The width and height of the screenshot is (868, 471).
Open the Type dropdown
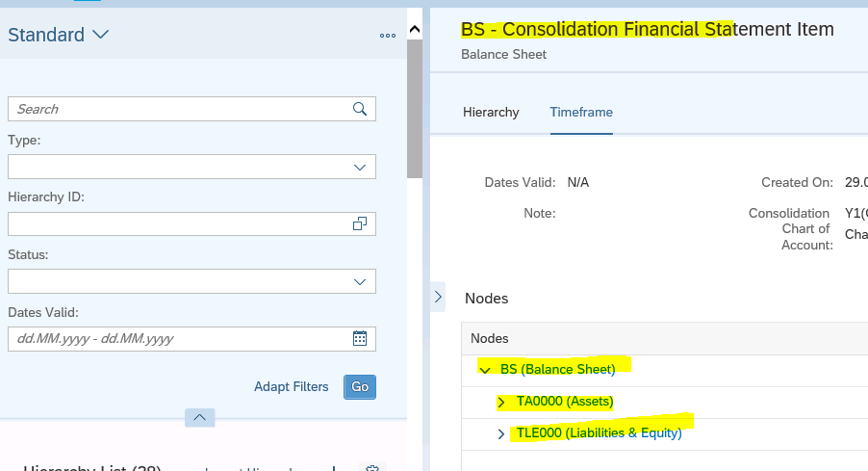[x=360, y=167]
